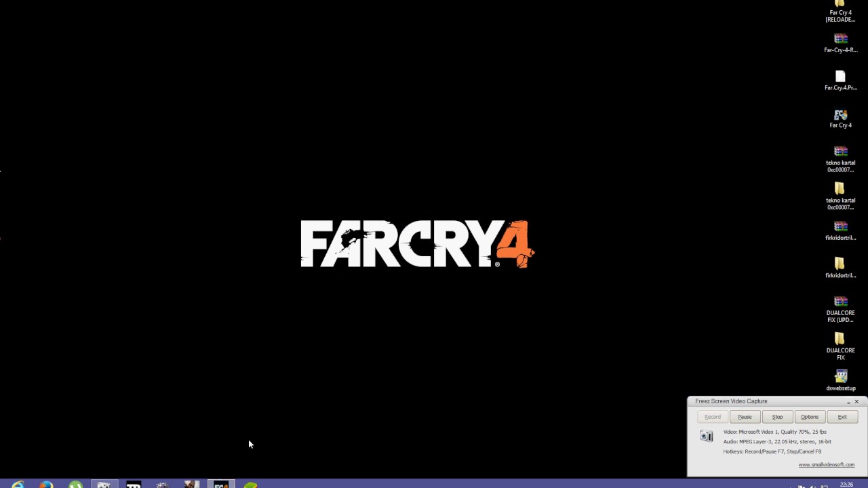
Task: Open the www.smallvideosoft.com link
Action: [826, 465]
